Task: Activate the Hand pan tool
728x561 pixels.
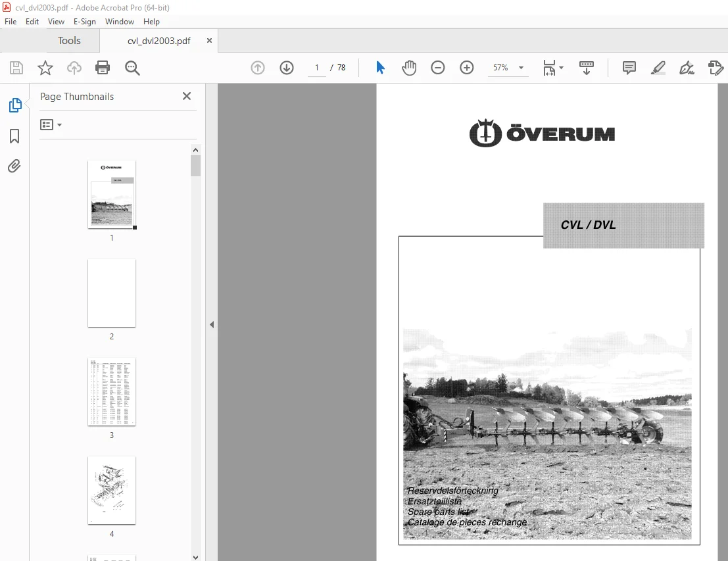Action: (x=409, y=68)
